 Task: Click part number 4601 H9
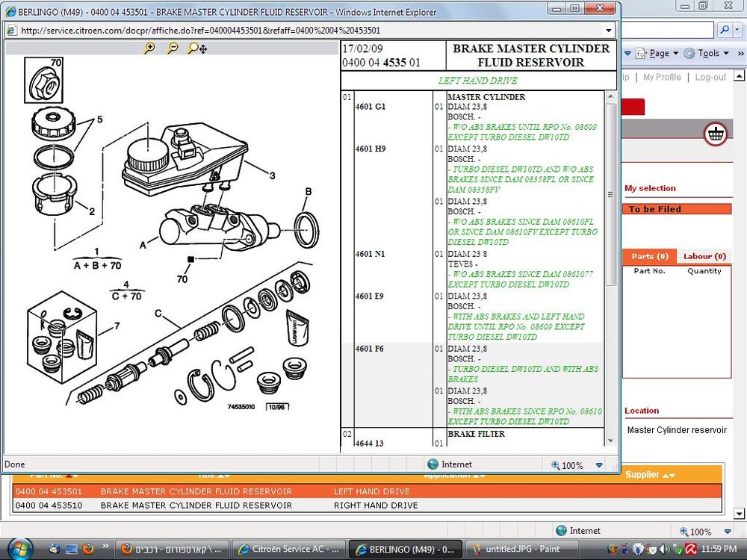pyautogui.click(x=370, y=149)
